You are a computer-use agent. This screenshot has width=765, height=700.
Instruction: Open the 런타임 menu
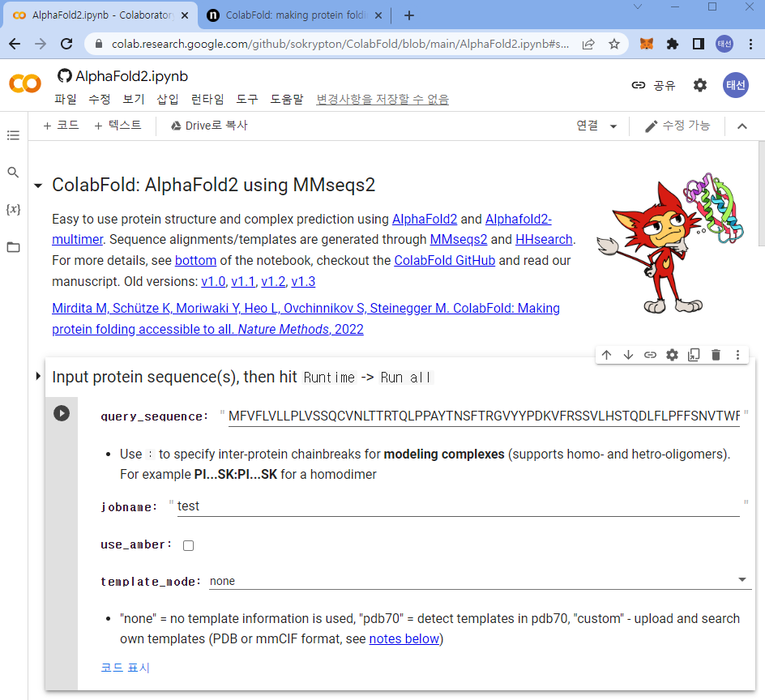(207, 100)
